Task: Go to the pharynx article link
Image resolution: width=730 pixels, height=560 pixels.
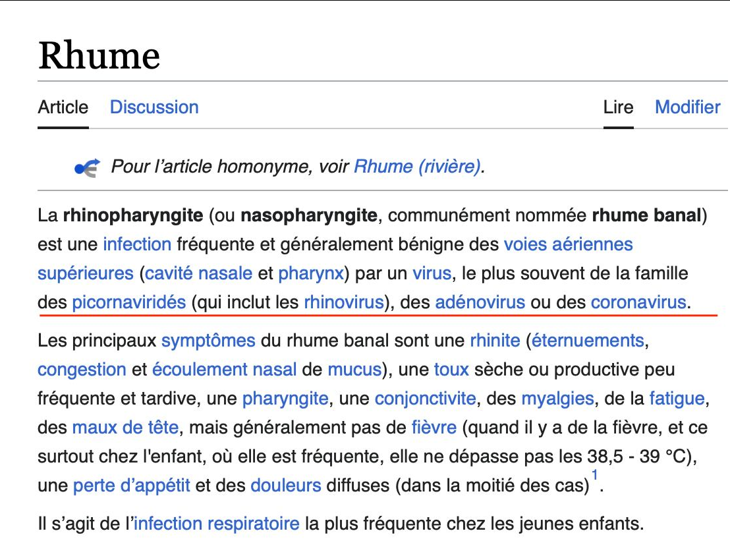Action: click(x=310, y=273)
